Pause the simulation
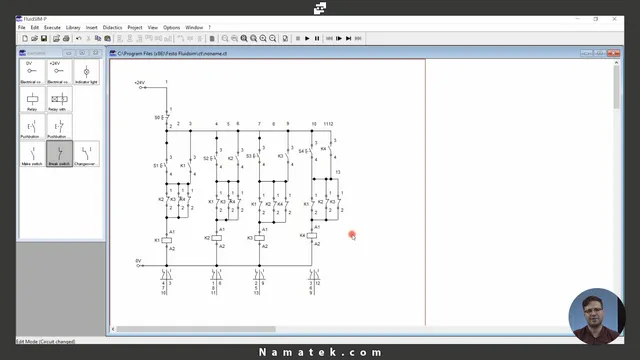 [317, 38]
